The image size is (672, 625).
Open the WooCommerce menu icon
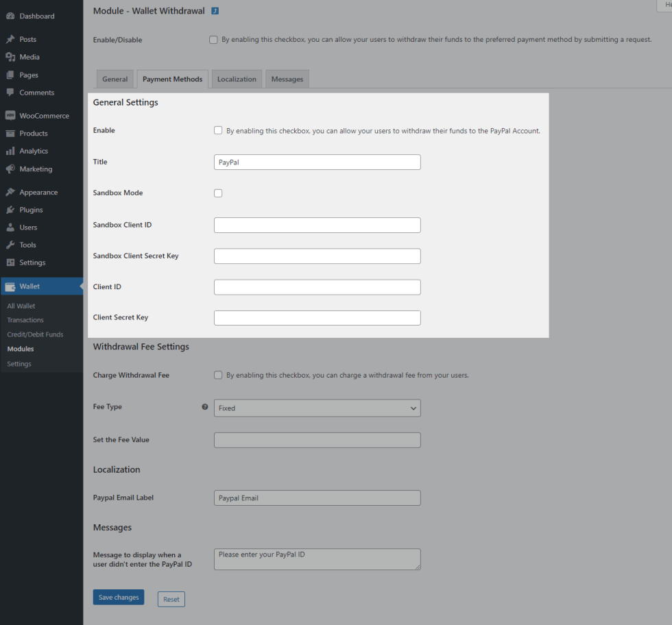pos(10,116)
